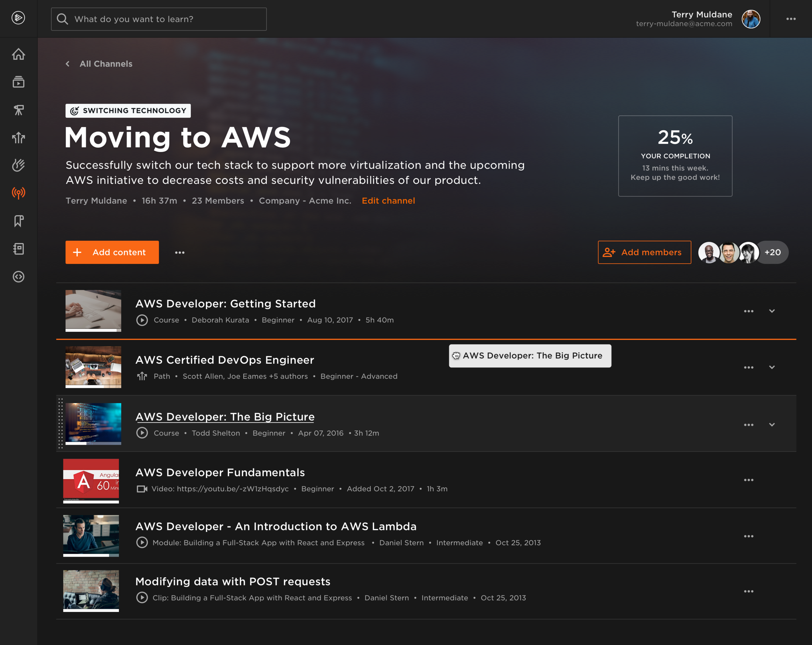Click the Switching Technology tag
This screenshot has height=645, width=812.
(x=128, y=111)
